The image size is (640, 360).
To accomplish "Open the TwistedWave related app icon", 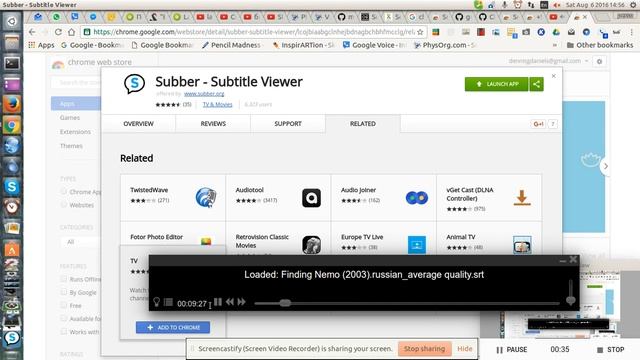I will coord(206,198).
